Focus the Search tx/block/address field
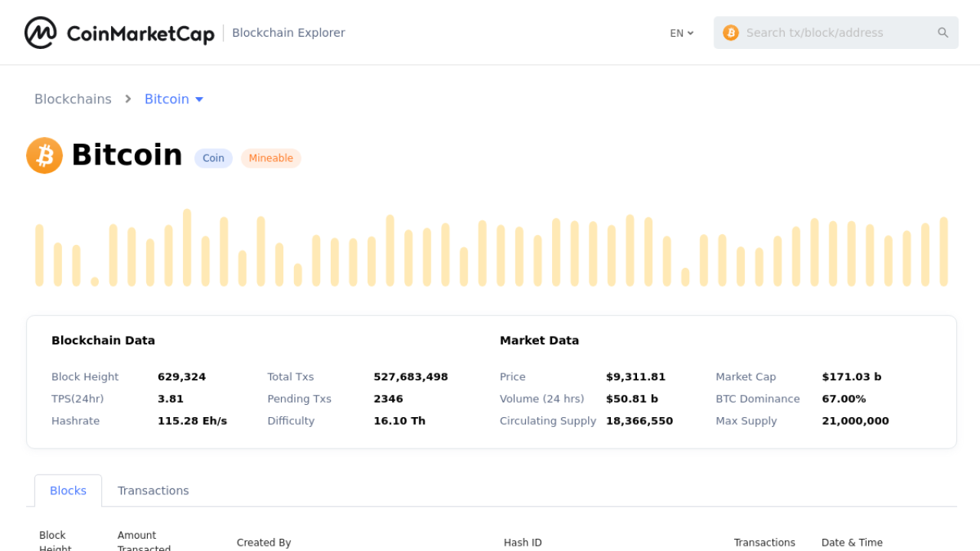The height and width of the screenshot is (551, 980). [835, 33]
